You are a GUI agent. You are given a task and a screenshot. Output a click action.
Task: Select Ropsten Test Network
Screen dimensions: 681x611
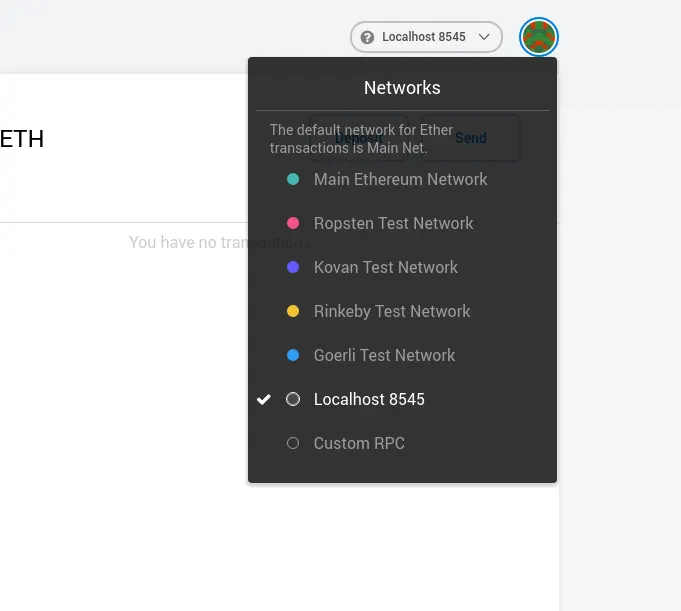[x=402, y=223]
